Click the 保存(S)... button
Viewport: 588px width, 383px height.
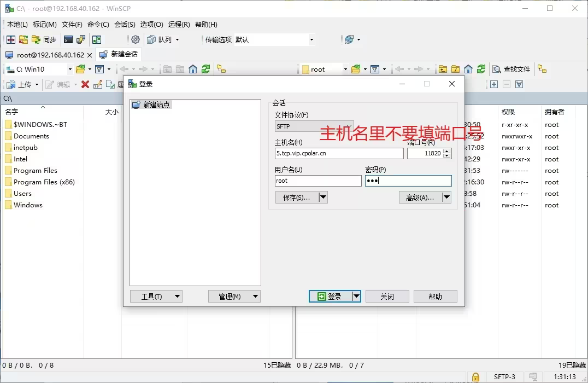click(297, 197)
